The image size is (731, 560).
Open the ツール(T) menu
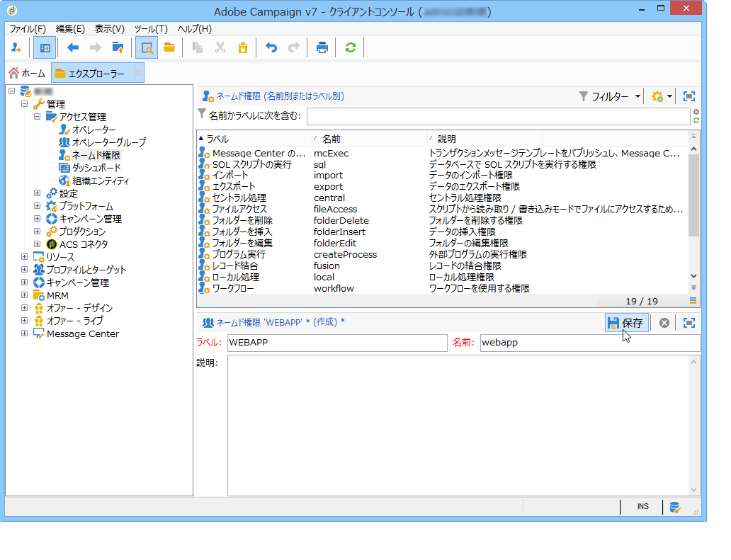151,29
